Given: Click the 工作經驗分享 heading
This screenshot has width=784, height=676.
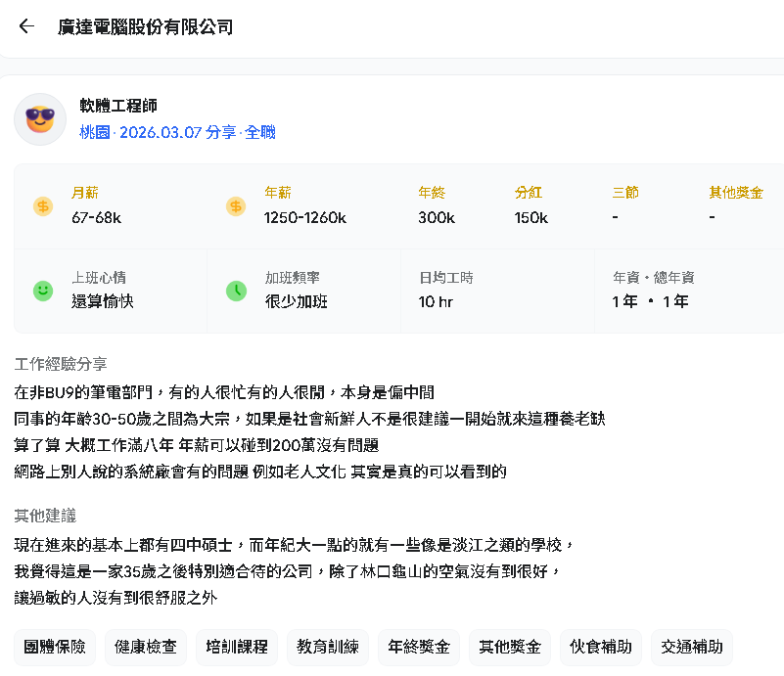Looking at the screenshot, I should (x=61, y=364).
